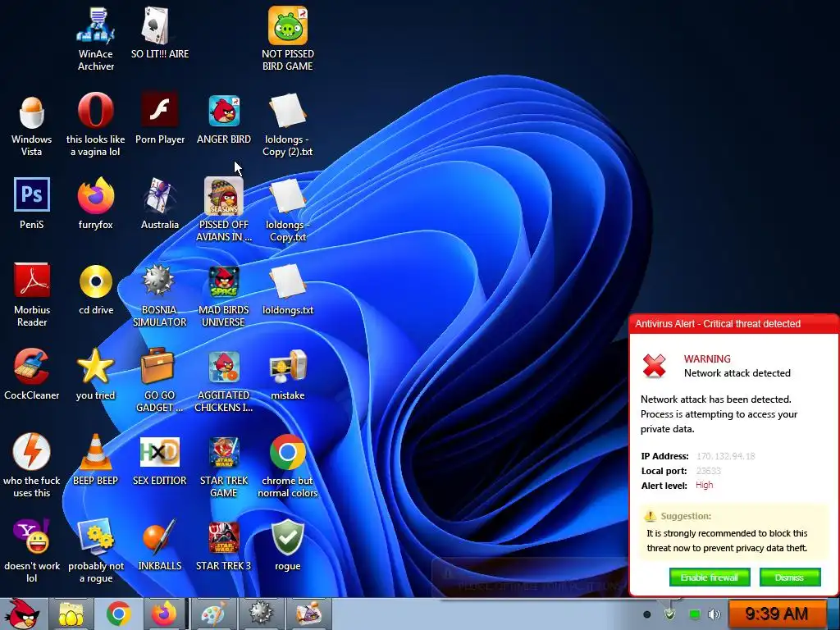Launch the Australia spider solitaire icon

[x=160, y=203]
